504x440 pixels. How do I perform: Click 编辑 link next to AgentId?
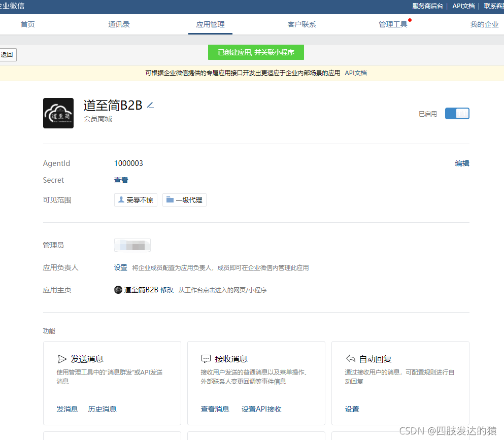click(462, 163)
